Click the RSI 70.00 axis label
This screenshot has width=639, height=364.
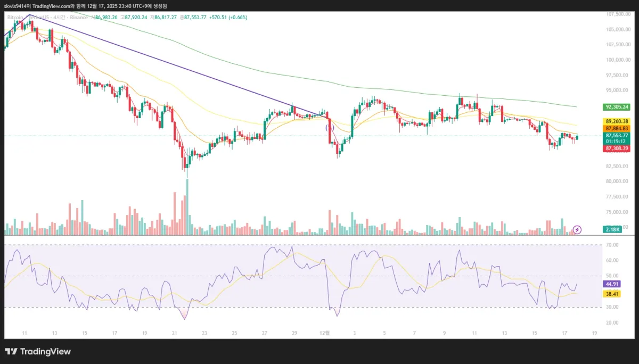[612, 245]
